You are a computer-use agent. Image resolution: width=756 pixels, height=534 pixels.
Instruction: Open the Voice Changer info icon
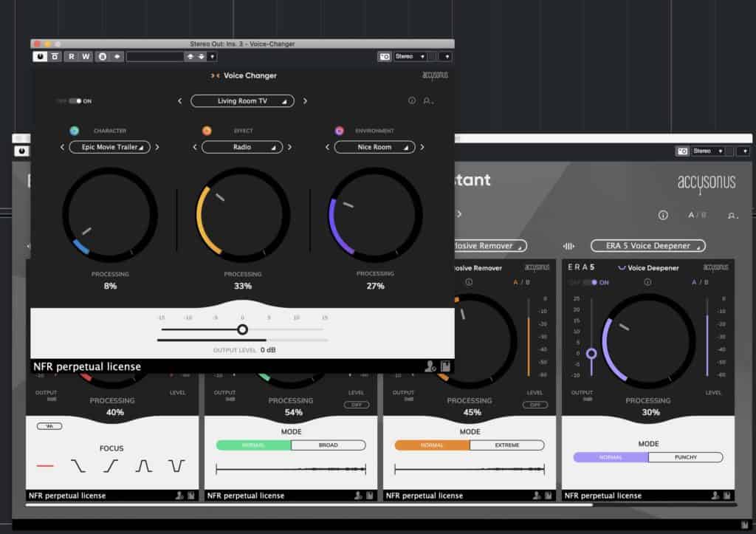[412, 100]
